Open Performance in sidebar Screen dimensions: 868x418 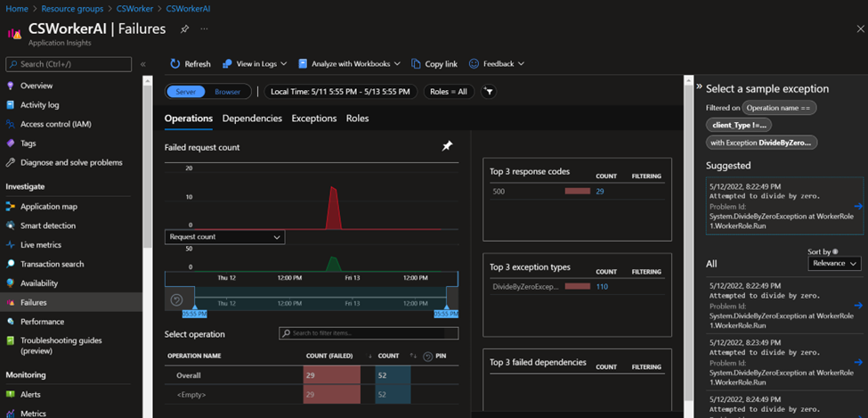42,322
